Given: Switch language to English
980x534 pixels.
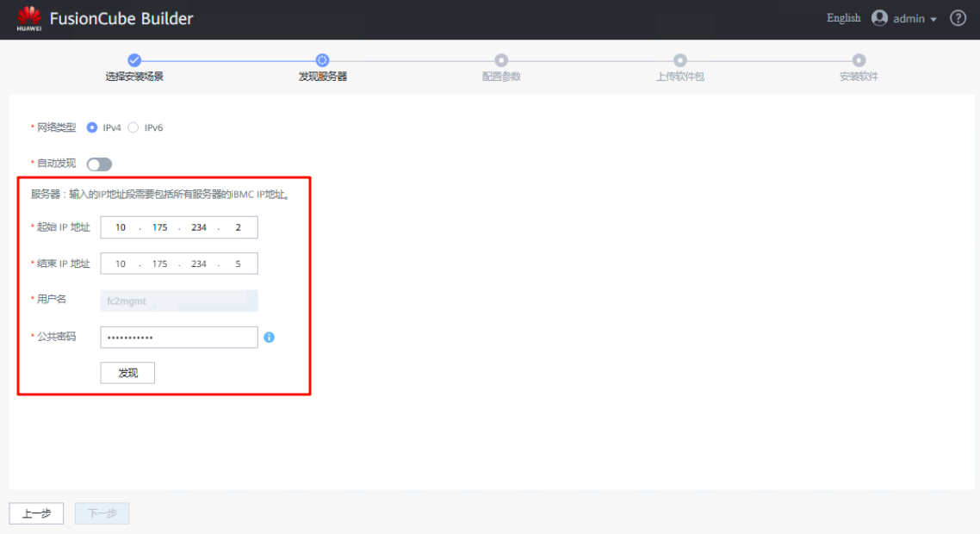Looking at the screenshot, I should coord(843,18).
